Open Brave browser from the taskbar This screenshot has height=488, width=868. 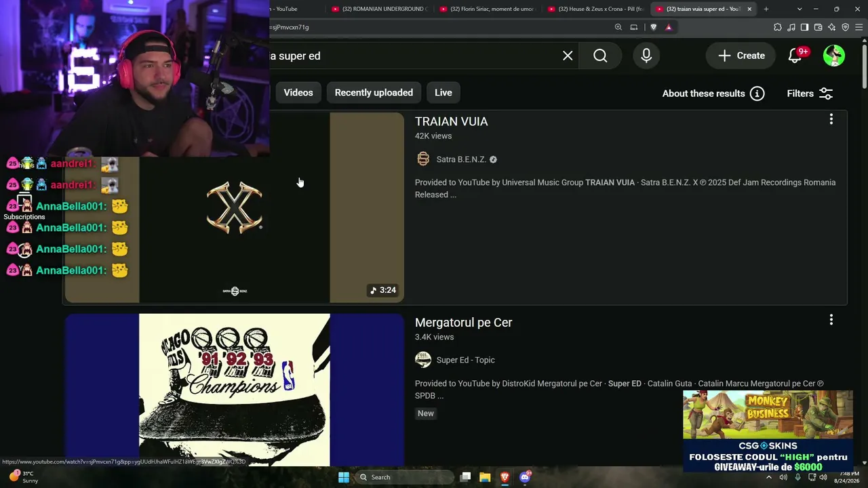point(505,477)
